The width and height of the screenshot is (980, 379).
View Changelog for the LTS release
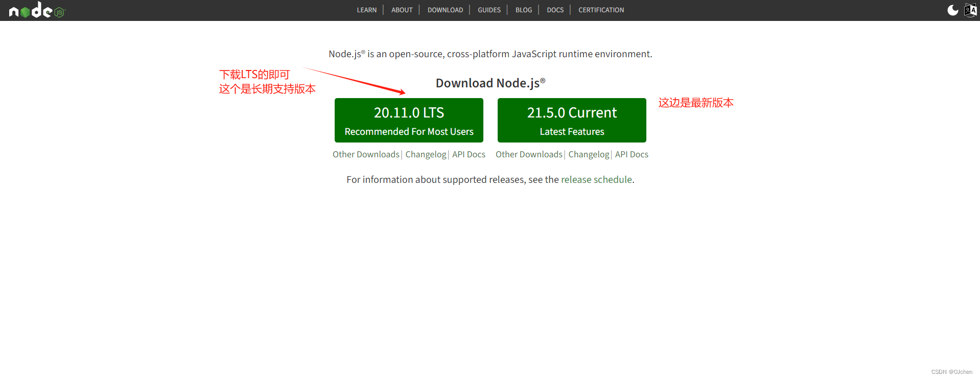(426, 154)
